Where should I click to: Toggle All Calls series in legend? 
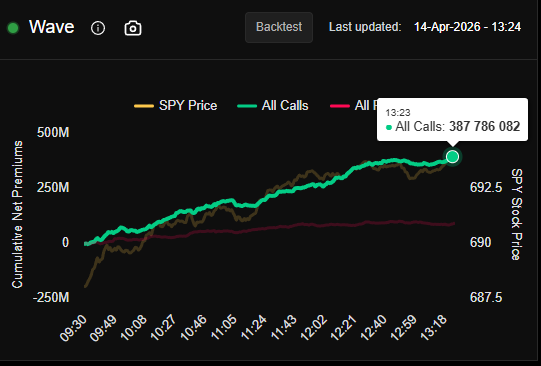273,106
